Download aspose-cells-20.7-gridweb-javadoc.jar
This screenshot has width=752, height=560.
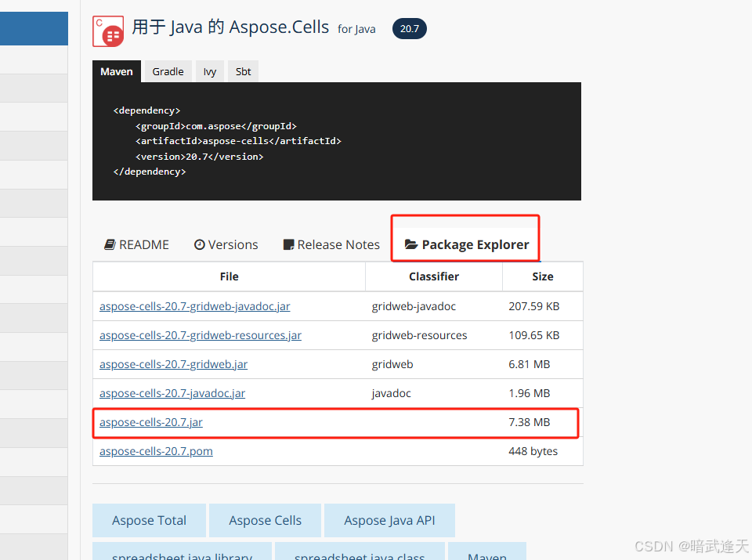(195, 306)
